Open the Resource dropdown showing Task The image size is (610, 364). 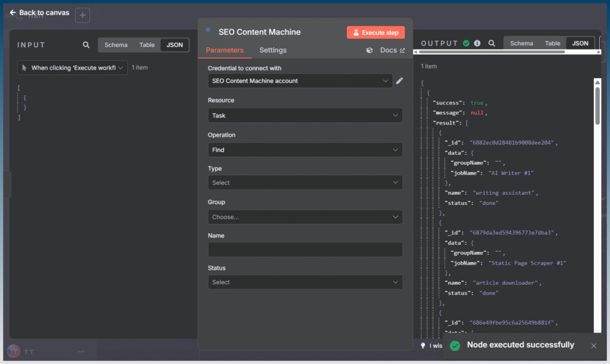(x=305, y=116)
